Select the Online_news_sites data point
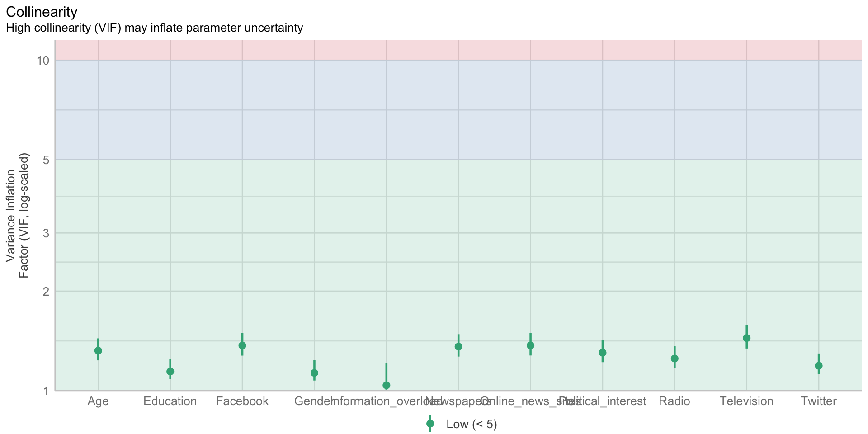 click(x=530, y=345)
